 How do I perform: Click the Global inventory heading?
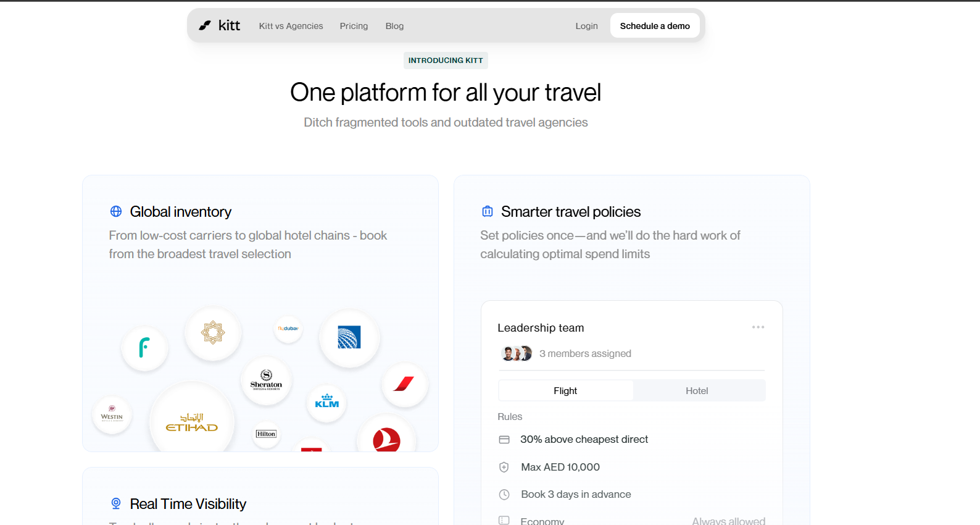[x=181, y=212]
